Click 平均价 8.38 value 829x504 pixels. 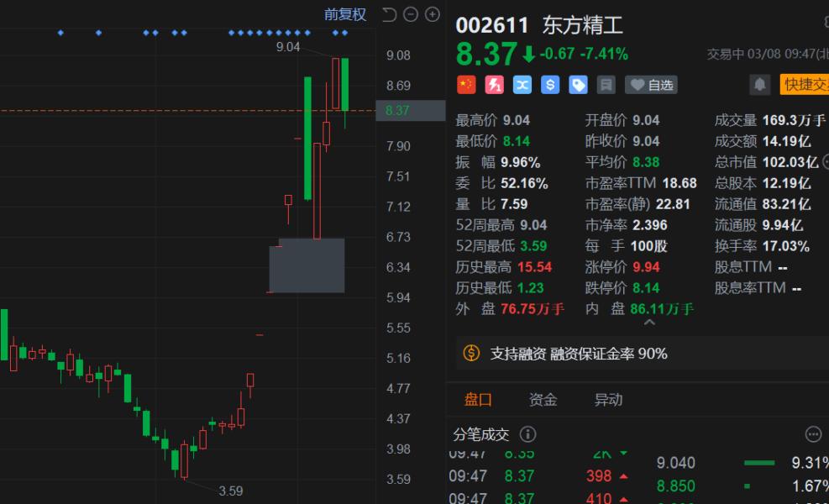646,162
